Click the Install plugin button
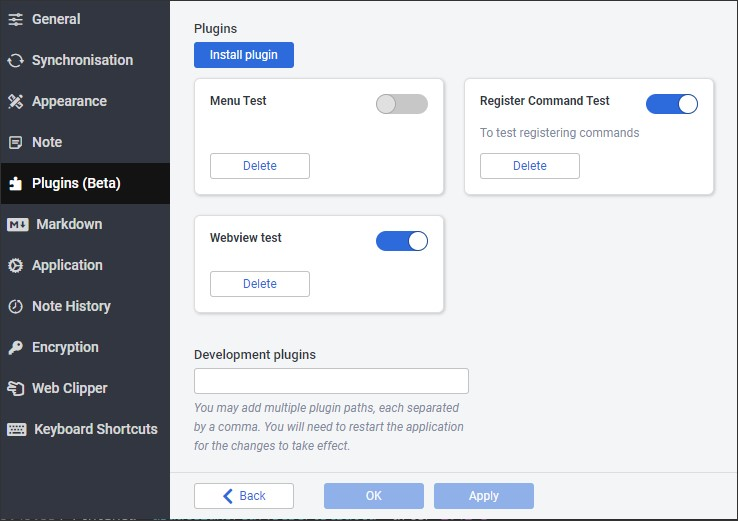This screenshot has width=738, height=521. pos(244,55)
